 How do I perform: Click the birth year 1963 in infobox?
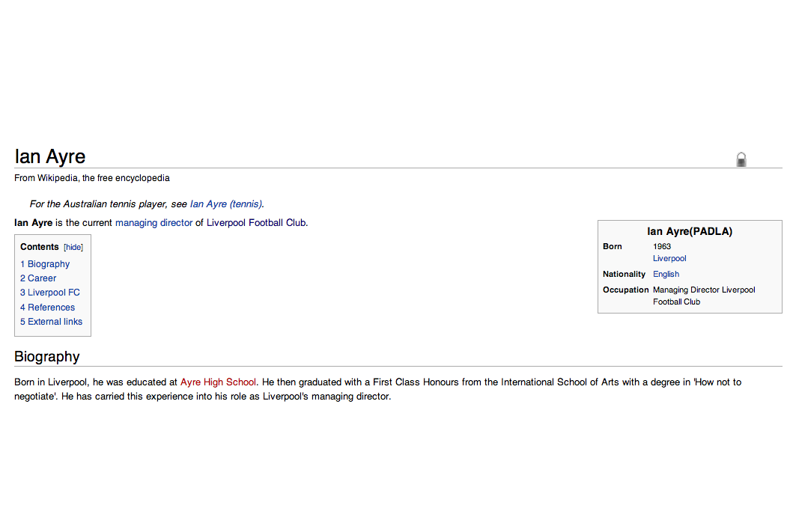662,246
